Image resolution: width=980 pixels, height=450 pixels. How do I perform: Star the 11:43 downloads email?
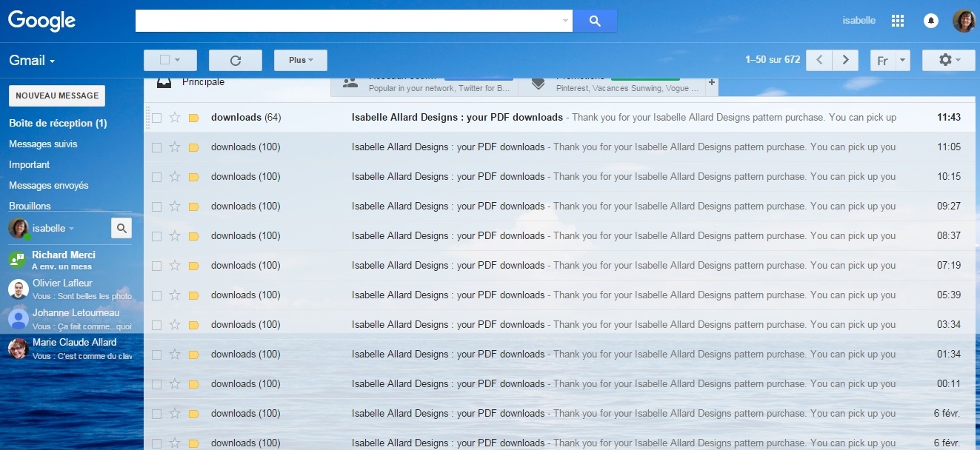175,117
